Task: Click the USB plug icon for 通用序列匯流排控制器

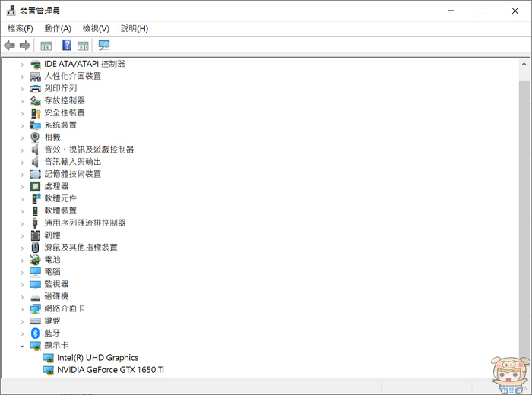Action: click(x=35, y=223)
